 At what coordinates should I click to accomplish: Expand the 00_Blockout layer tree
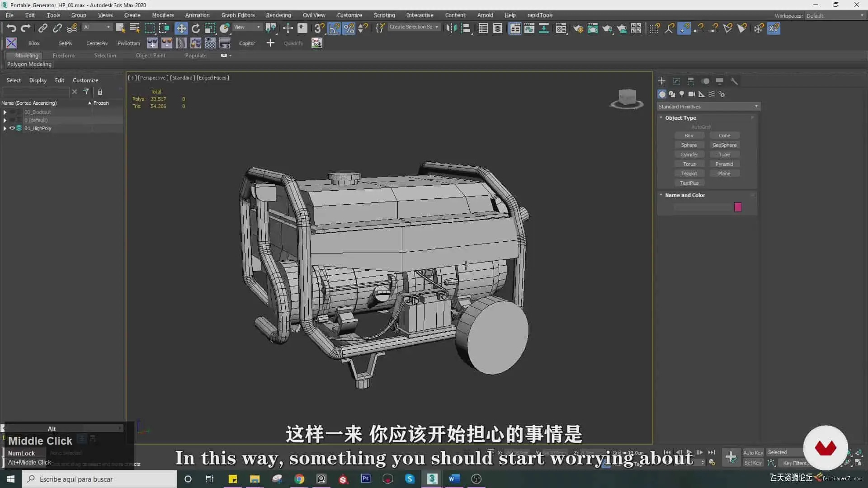pos(5,112)
